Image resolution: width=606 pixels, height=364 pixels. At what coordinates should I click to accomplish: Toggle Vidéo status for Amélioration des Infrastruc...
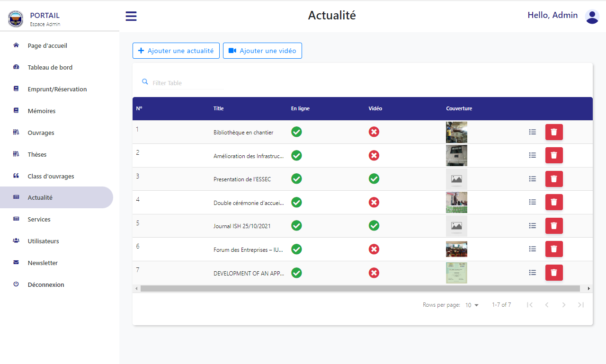click(x=374, y=155)
